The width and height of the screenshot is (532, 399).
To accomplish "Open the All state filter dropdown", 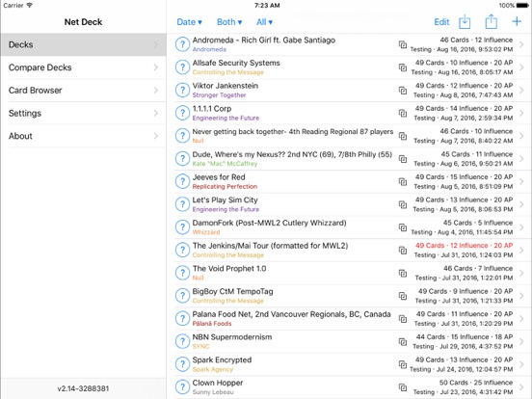I will (x=264, y=22).
